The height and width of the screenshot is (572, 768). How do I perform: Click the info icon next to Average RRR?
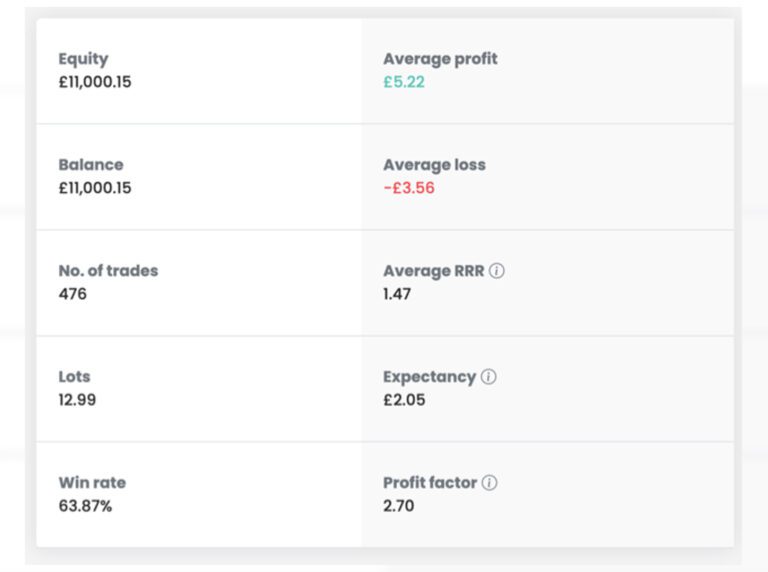coord(497,271)
